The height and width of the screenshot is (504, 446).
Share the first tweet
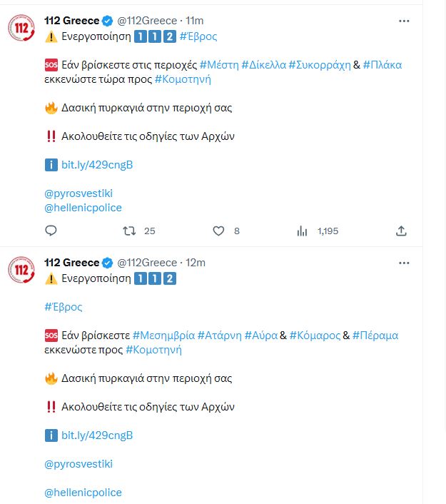[x=401, y=231]
